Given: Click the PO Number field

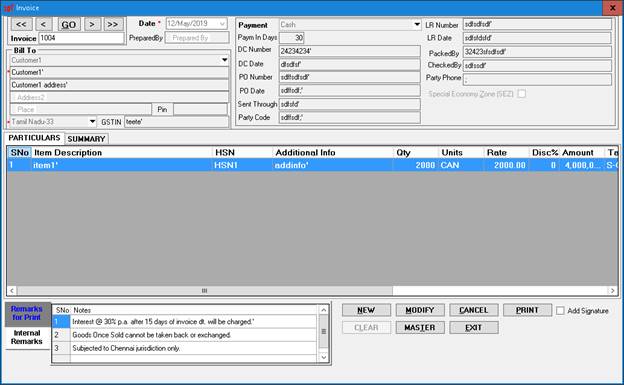Looking at the screenshot, I should (349, 77).
